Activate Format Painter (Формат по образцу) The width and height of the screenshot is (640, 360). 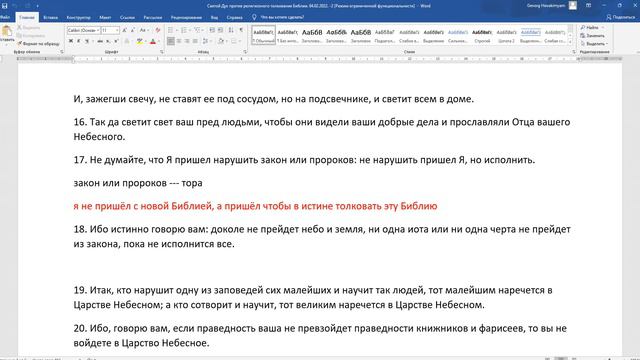pos(38,43)
